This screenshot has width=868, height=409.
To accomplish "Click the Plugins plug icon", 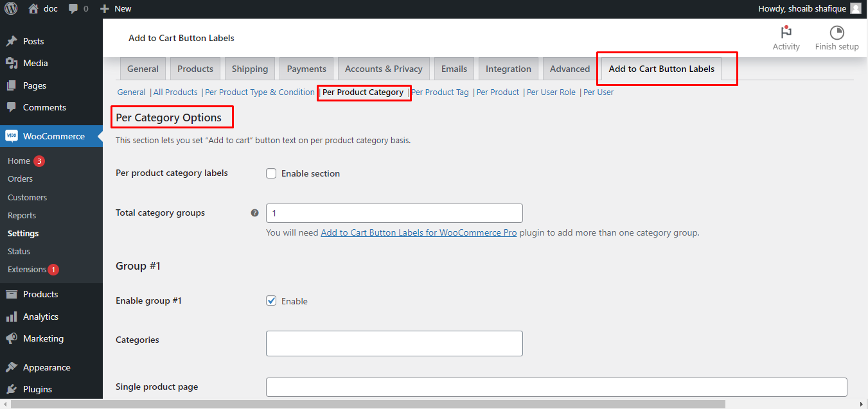I will point(12,389).
